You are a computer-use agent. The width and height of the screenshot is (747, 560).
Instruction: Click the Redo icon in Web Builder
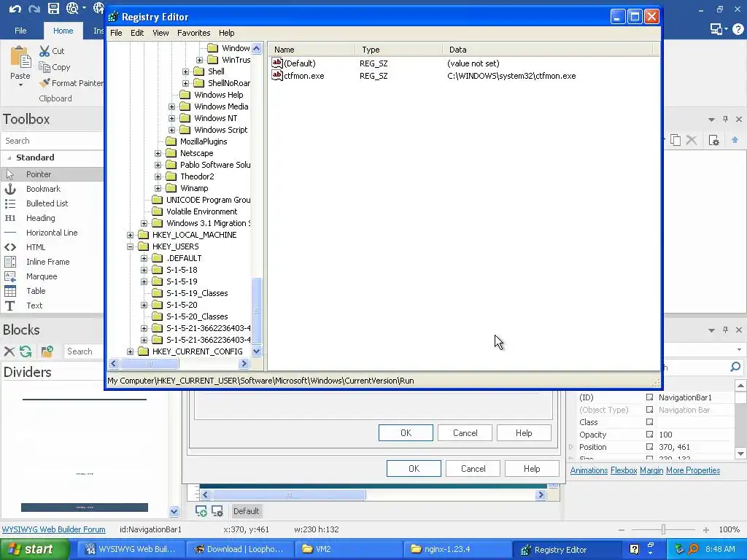(34, 9)
